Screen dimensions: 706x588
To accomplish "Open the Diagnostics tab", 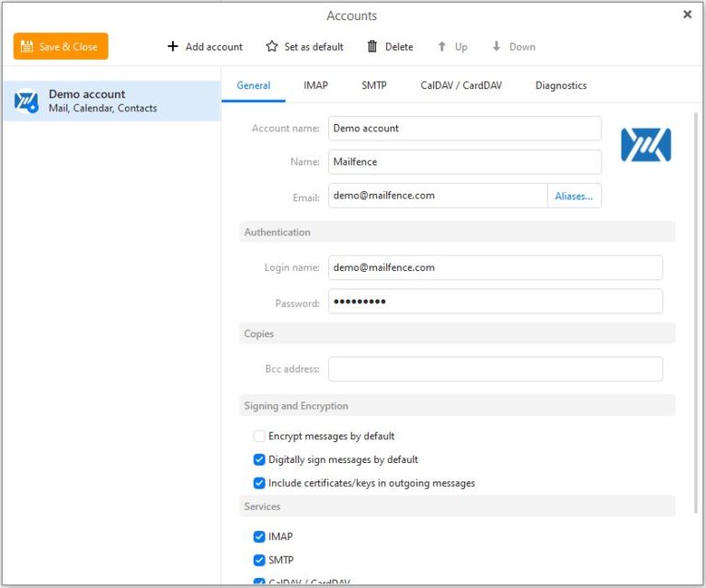I will (x=561, y=85).
